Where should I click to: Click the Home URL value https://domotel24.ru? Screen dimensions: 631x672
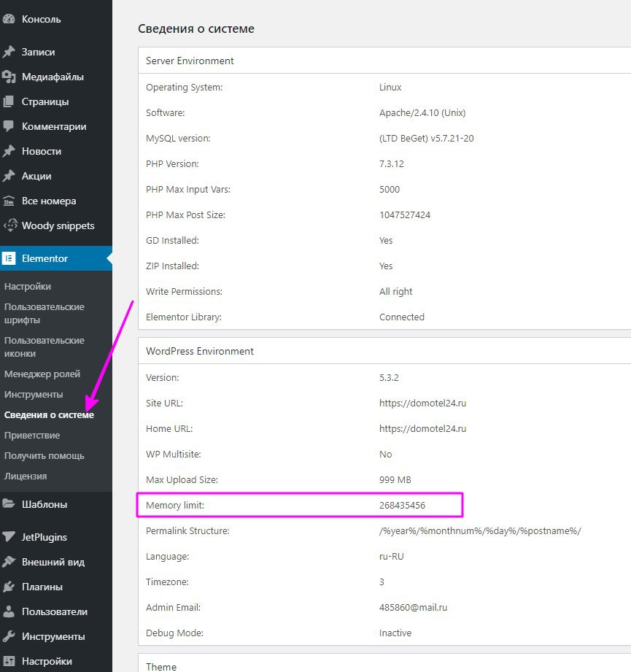pos(422,428)
